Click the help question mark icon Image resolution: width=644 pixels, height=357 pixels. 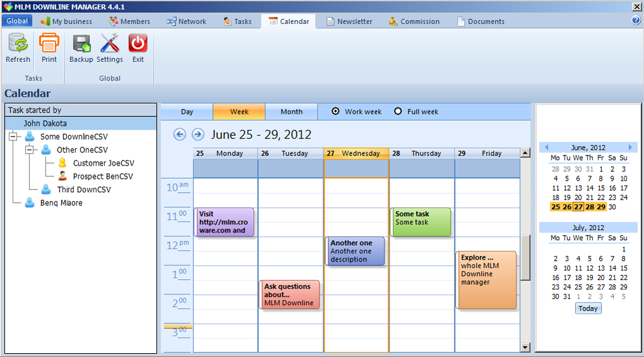tap(636, 20)
